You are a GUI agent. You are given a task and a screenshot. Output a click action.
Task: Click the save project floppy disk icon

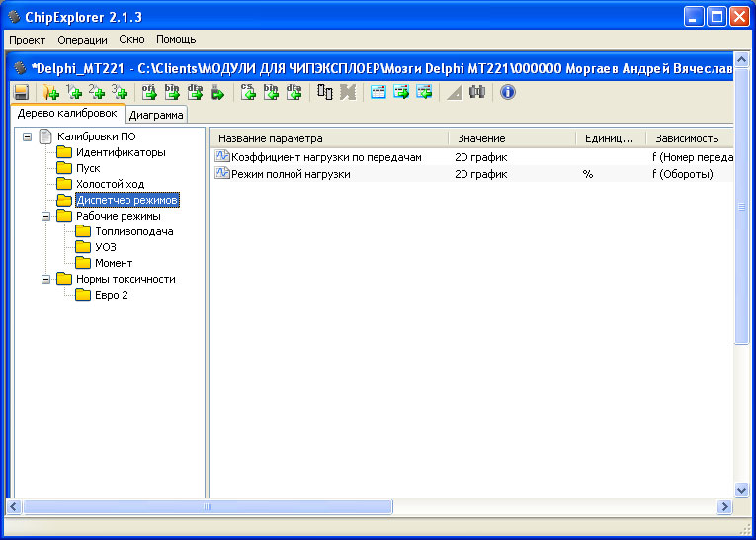[21, 92]
